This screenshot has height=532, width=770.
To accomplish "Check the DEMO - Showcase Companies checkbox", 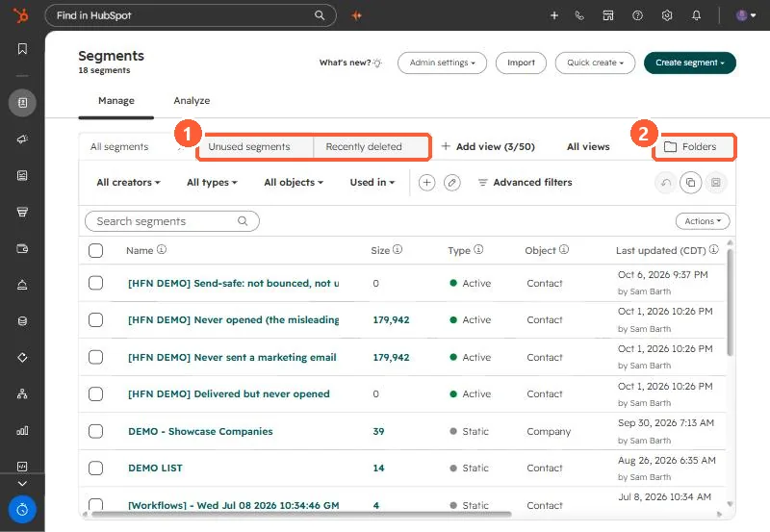I will [x=95, y=431].
